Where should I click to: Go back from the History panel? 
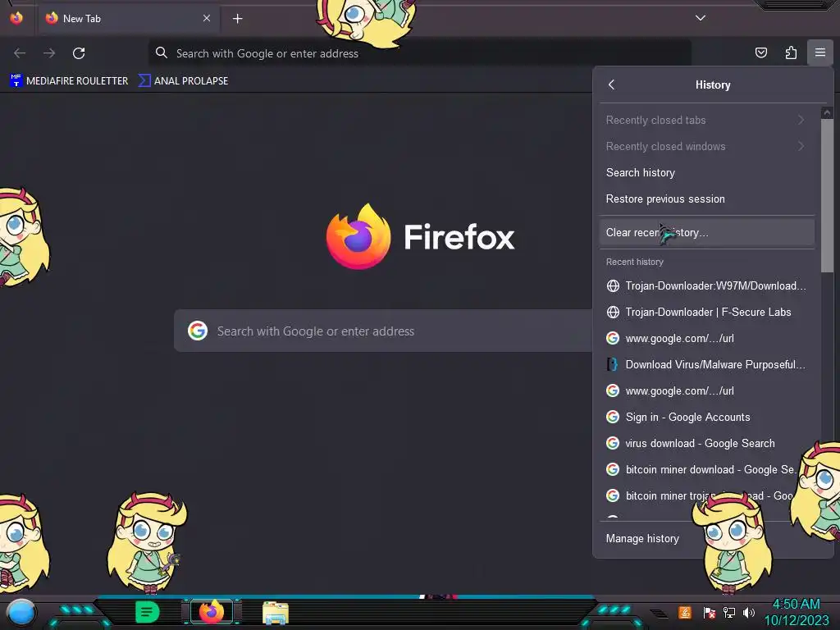(612, 84)
